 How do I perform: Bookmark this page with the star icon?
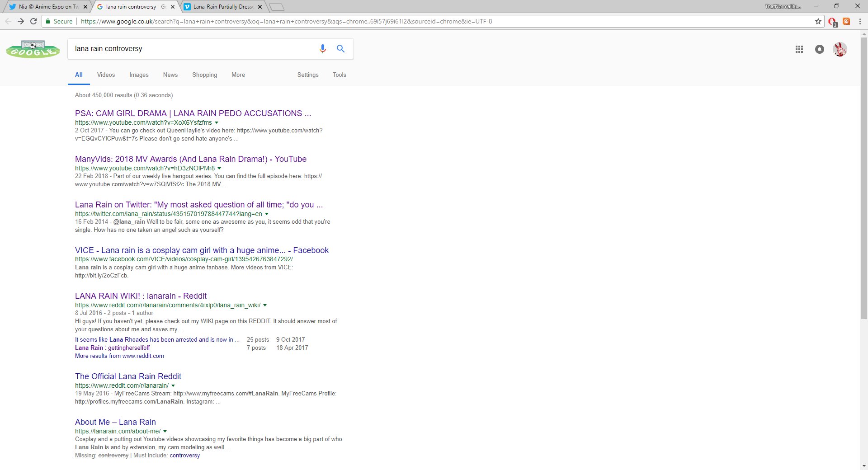click(x=818, y=21)
